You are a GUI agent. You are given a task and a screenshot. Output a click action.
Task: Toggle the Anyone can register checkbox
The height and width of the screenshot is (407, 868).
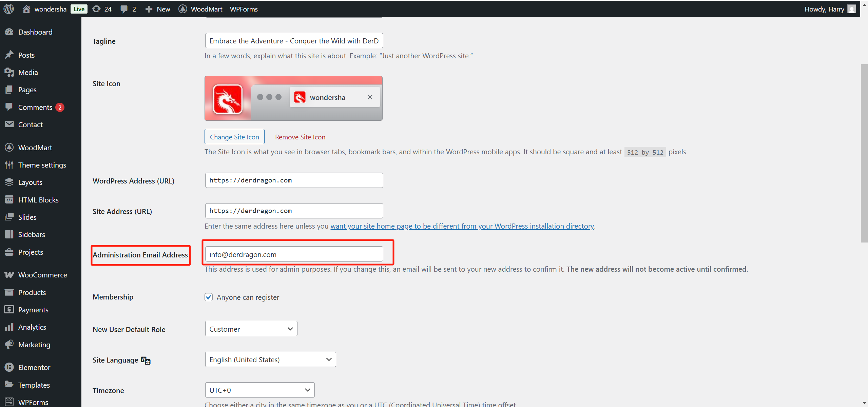click(209, 297)
